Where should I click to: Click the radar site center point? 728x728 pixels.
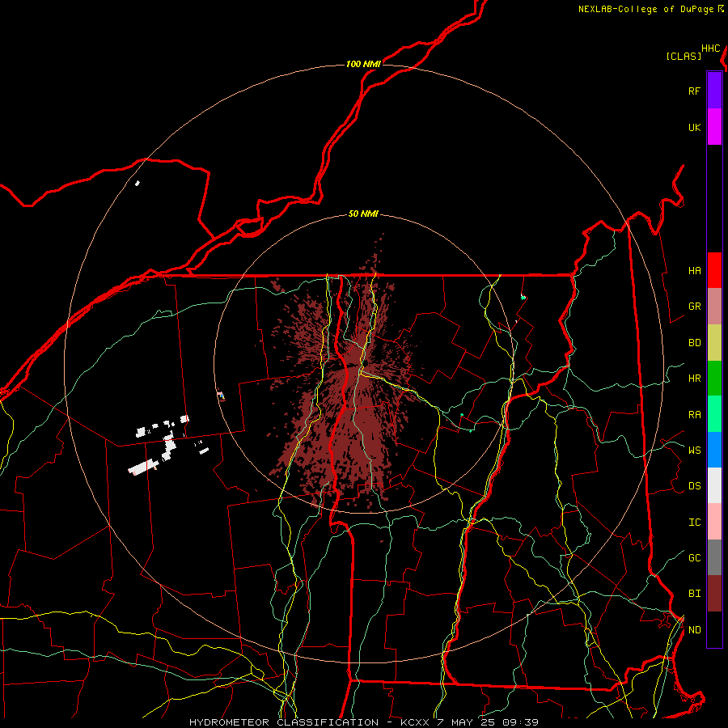365,363
